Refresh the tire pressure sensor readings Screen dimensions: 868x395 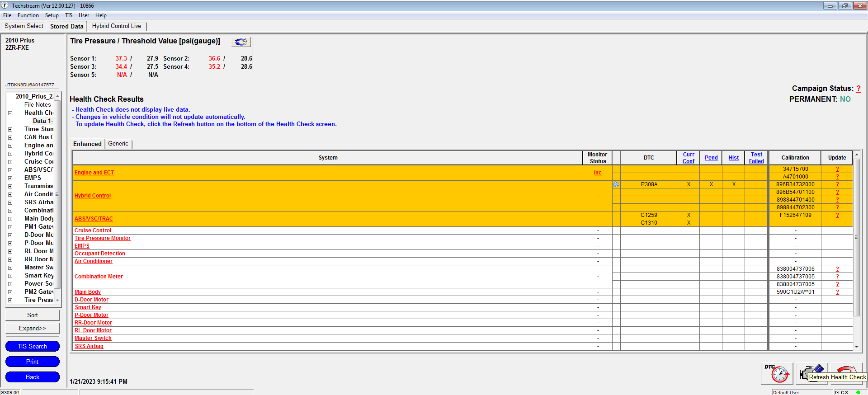tap(241, 42)
